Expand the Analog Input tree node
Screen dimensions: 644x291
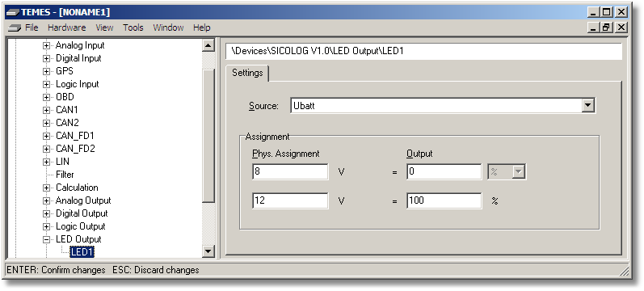[x=46, y=45]
